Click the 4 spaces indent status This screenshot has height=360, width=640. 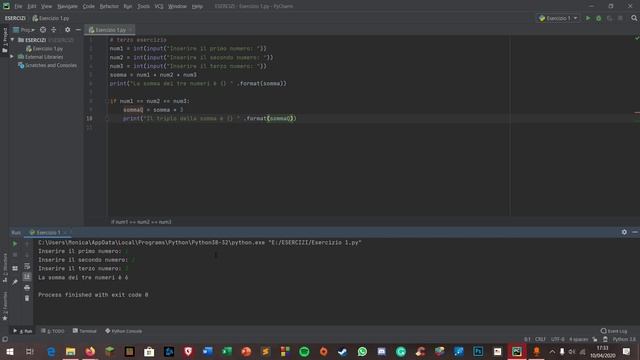coord(578,340)
